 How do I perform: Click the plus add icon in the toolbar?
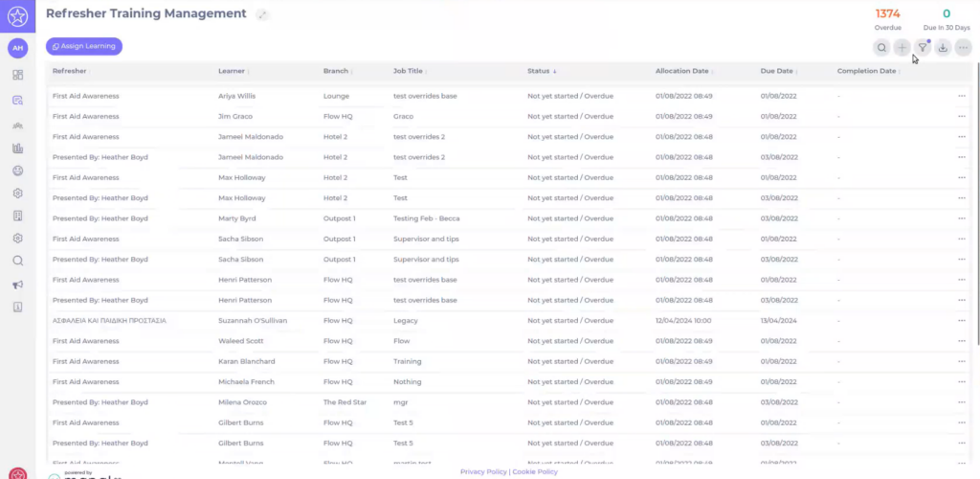pyautogui.click(x=902, y=48)
